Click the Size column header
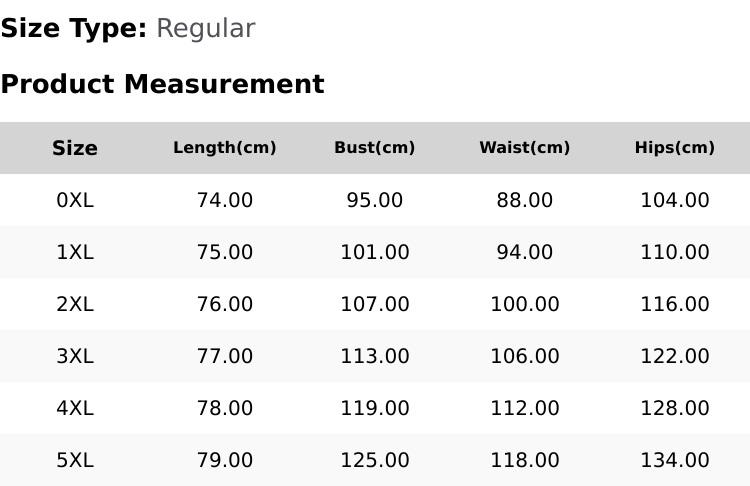This screenshot has height=486, width=750. pyautogui.click(x=75, y=148)
